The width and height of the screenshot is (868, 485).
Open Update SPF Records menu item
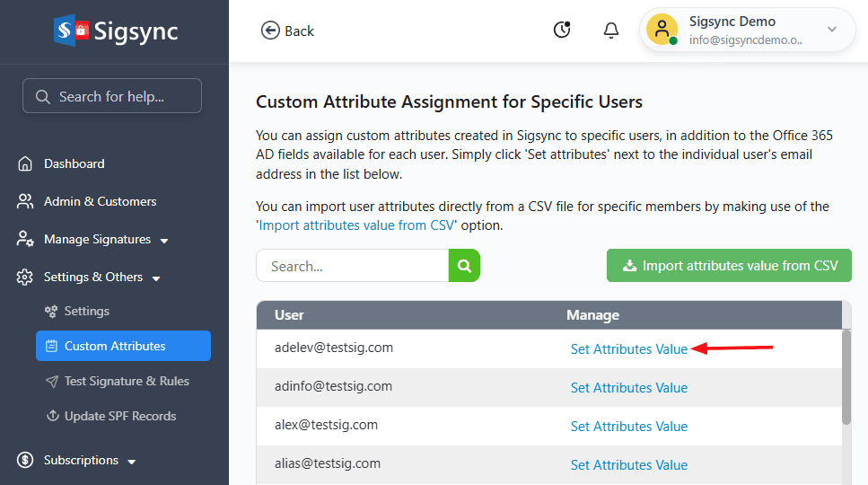(119, 416)
